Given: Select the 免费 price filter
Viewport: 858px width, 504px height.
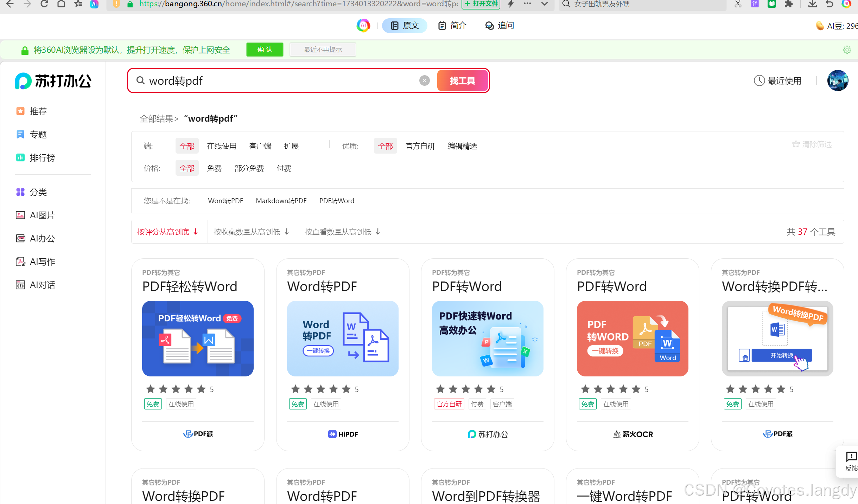Looking at the screenshot, I should pos(214,168).
